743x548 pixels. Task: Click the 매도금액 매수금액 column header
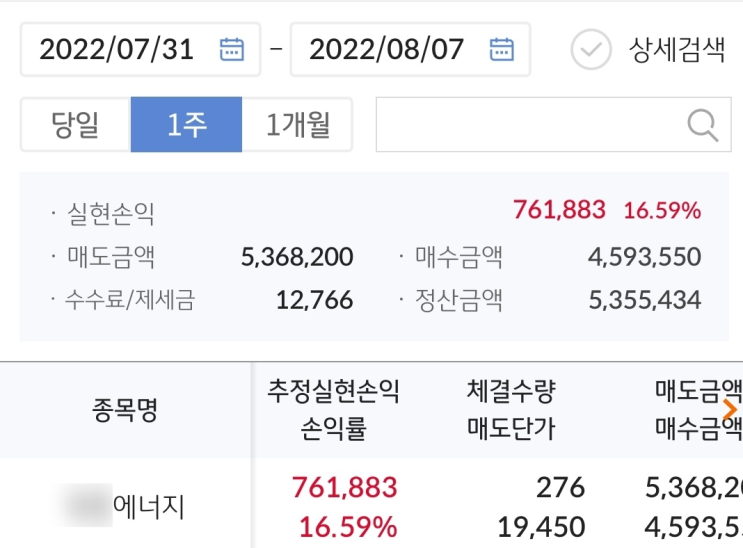point(695,410)
